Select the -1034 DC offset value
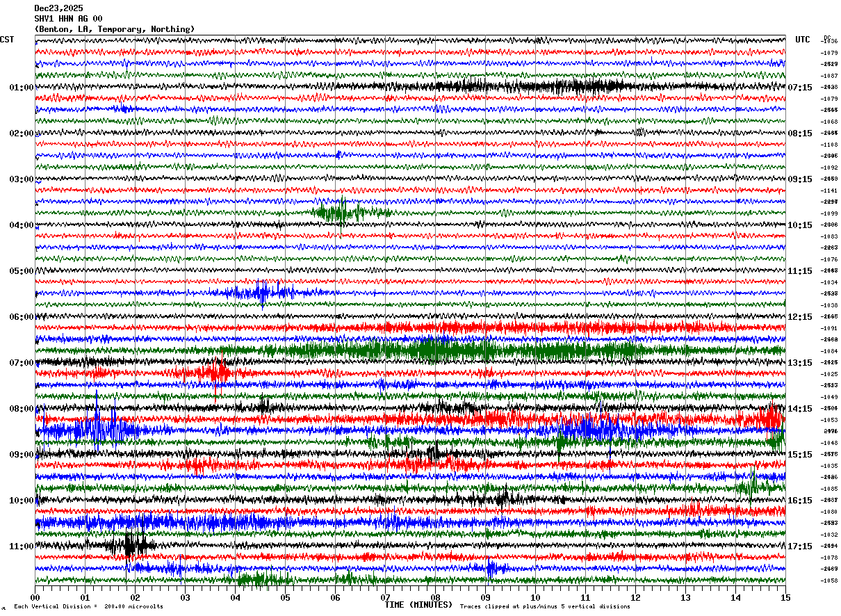Image resolution: width=841 pixels, height=616 pixels. coord(829,282)
